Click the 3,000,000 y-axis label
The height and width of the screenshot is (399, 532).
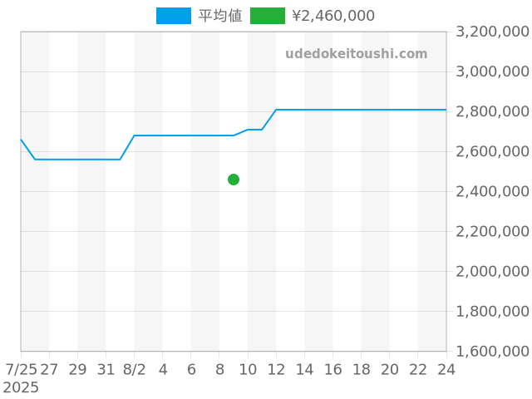pos(493,71)
